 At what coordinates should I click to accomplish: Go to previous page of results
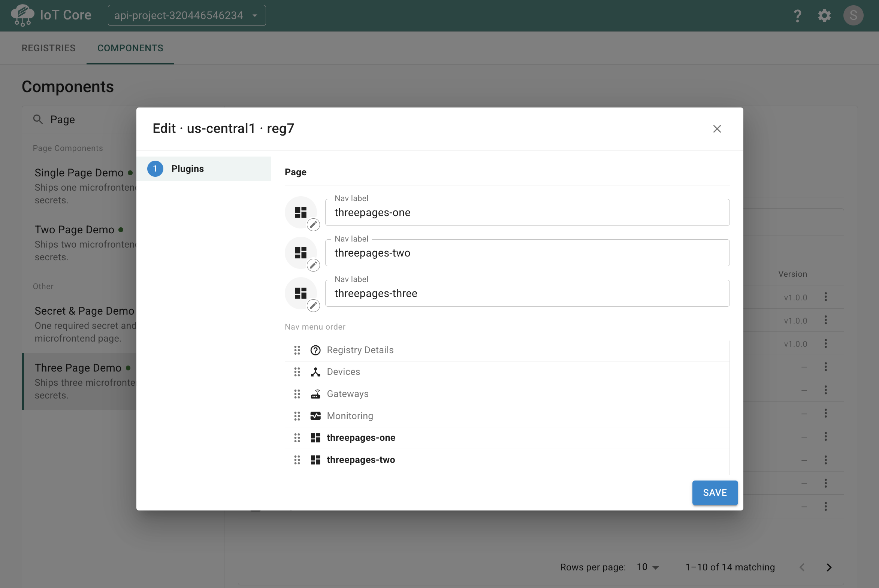pos(802,567)
